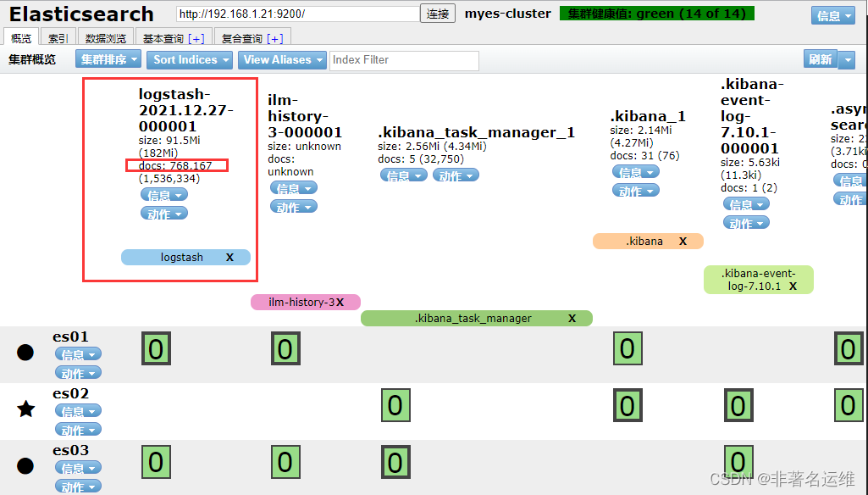The height and width of the screenshot is (495, 868).
Task: Open 动作 menu for node es03
Action: tap(78, 487)
